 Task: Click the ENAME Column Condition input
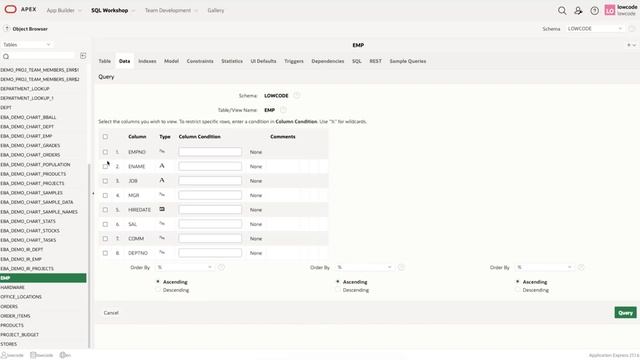click(210, 166)
